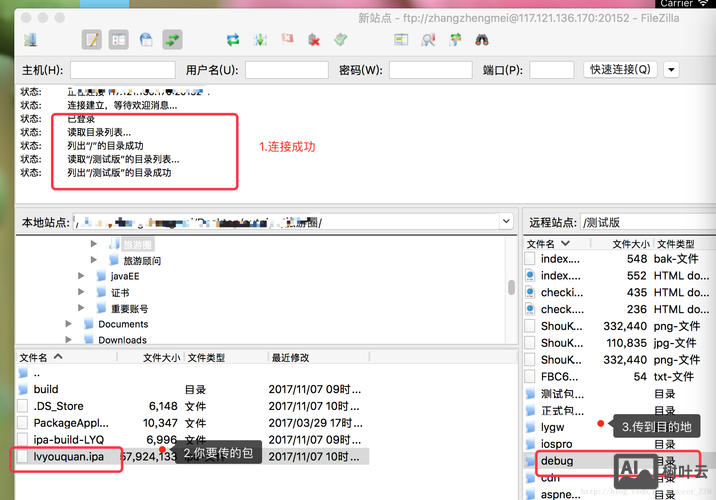Click the 快速连接(Q) quick connect button
The width and height of the screenshot is (716, 500).
(620, 69)
